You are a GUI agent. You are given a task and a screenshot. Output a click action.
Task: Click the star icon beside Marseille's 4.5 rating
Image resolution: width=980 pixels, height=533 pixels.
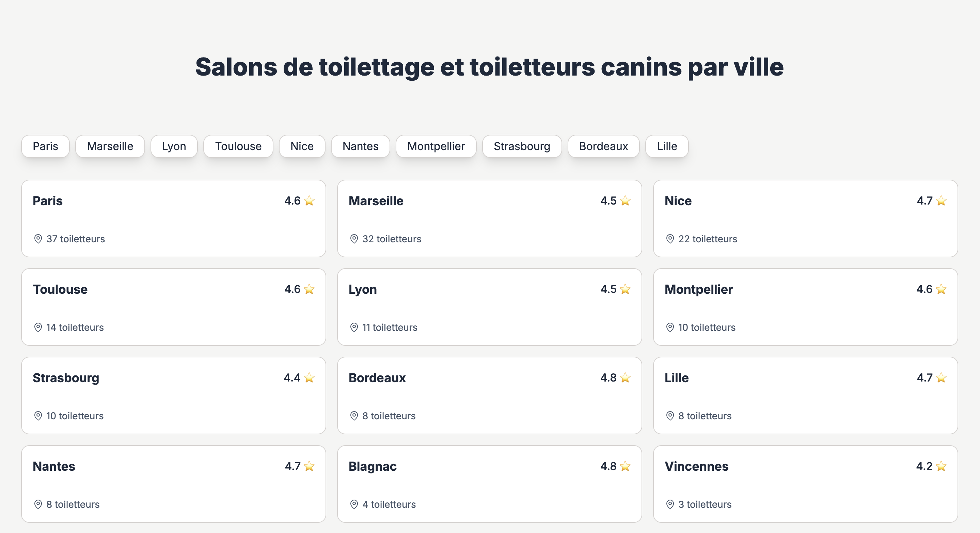coord(625,200)
